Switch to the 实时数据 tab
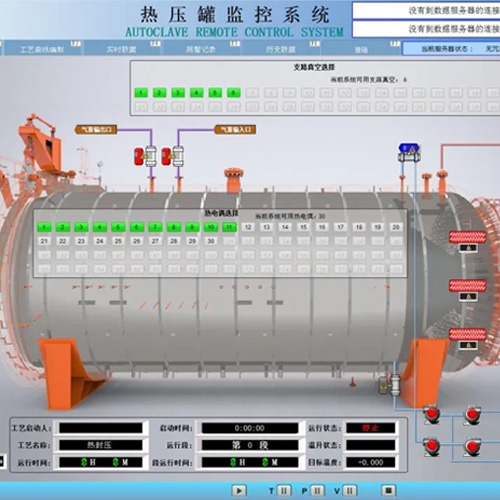Screen dimensions: 500x500 pyautogui.click(x=121, y=49)
